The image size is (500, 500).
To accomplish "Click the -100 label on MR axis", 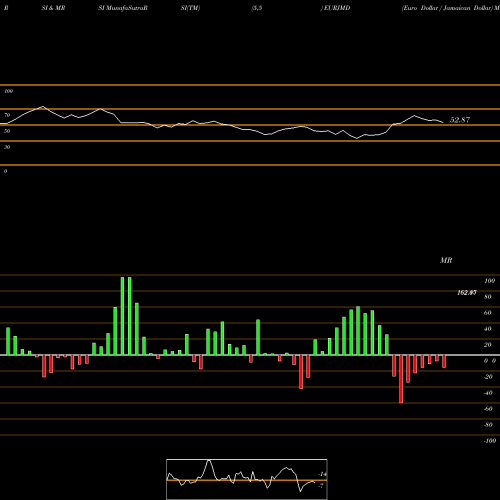I will [x=489, y=441].
